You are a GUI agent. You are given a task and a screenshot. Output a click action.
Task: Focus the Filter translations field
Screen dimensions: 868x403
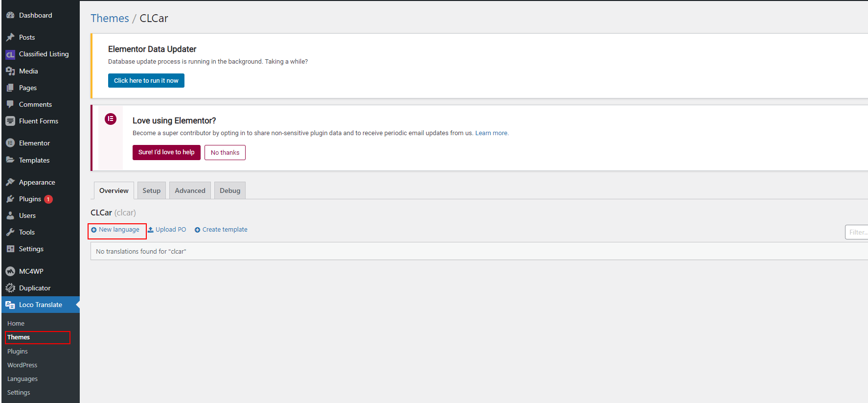pos(856,232)
